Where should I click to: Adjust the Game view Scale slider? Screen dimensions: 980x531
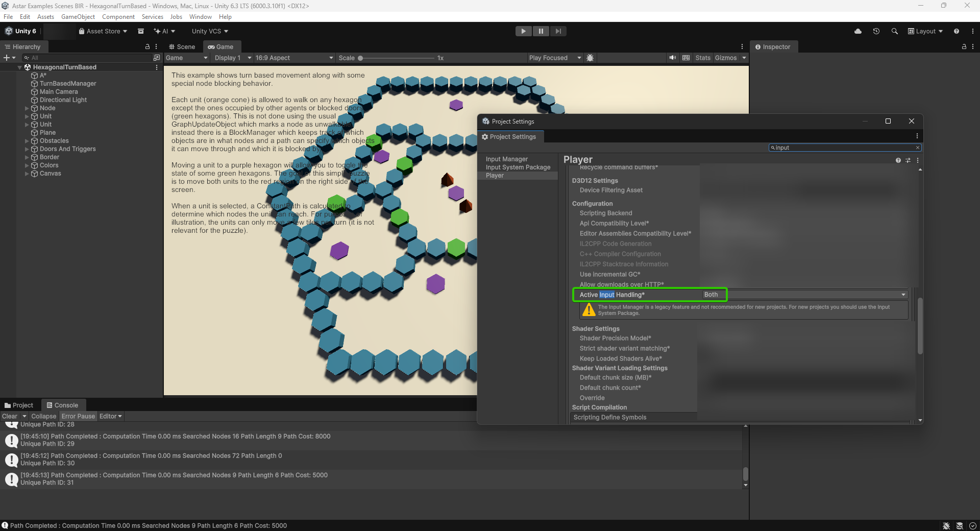[x=360, y=58]
